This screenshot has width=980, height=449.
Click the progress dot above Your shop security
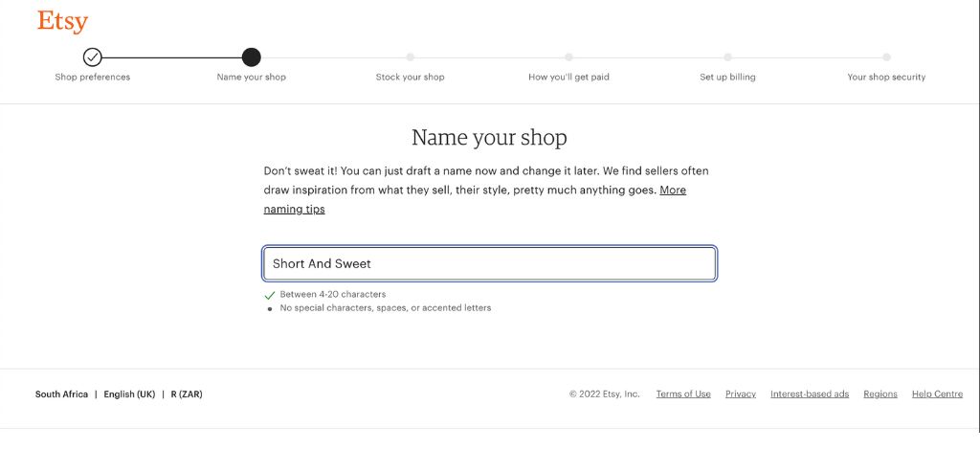[x=886, y=57]
